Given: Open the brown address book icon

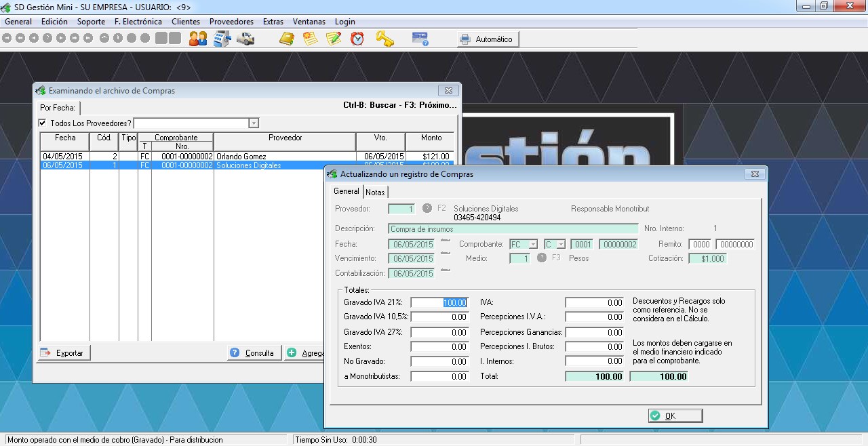Looking at the screenshot, I should tap(287, 39).
